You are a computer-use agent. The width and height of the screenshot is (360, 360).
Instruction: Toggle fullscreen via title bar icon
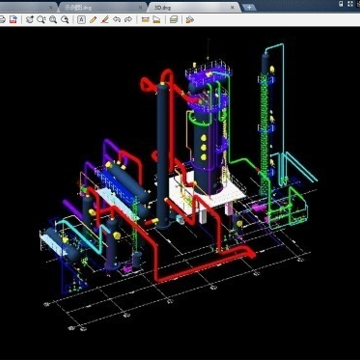click(x=350, y=4)
